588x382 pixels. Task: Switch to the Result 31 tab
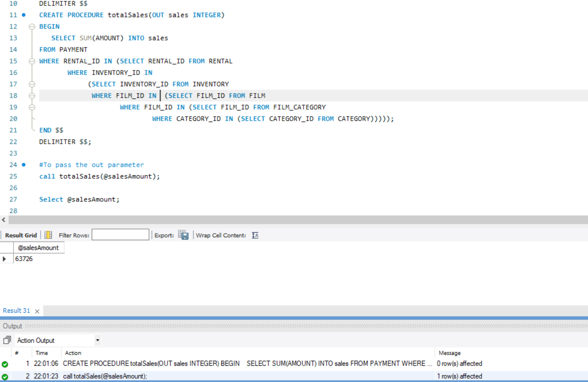click(x=17, y=311)
